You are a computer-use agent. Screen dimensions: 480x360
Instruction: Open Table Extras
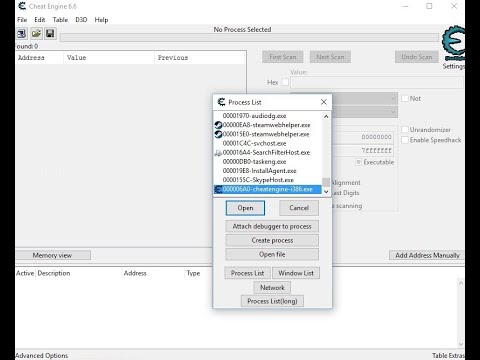(x=448, y=356)
